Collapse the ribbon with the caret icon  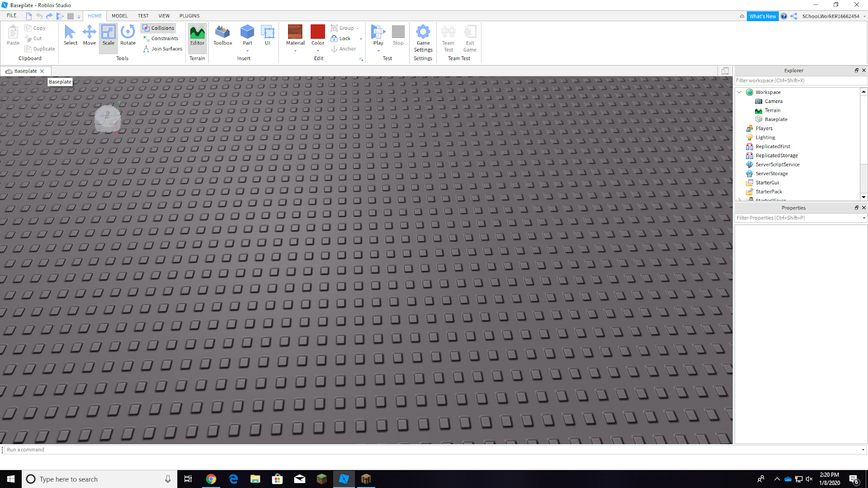pos(742,16)
